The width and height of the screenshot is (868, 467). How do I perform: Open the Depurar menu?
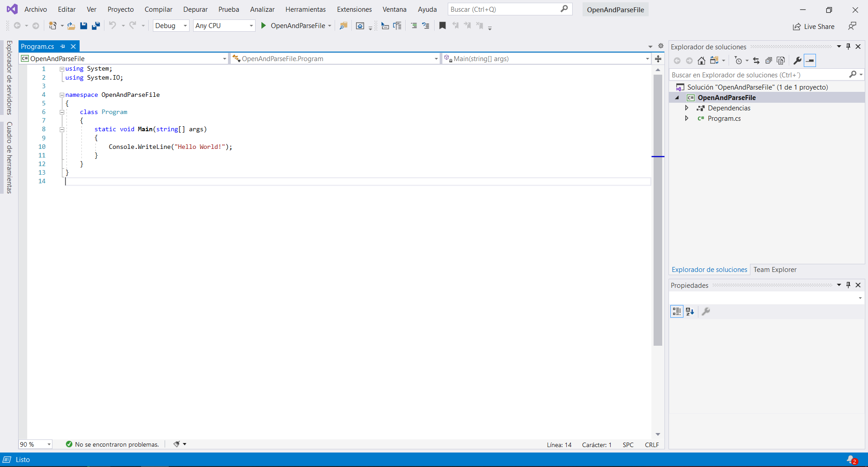point(195,10)
